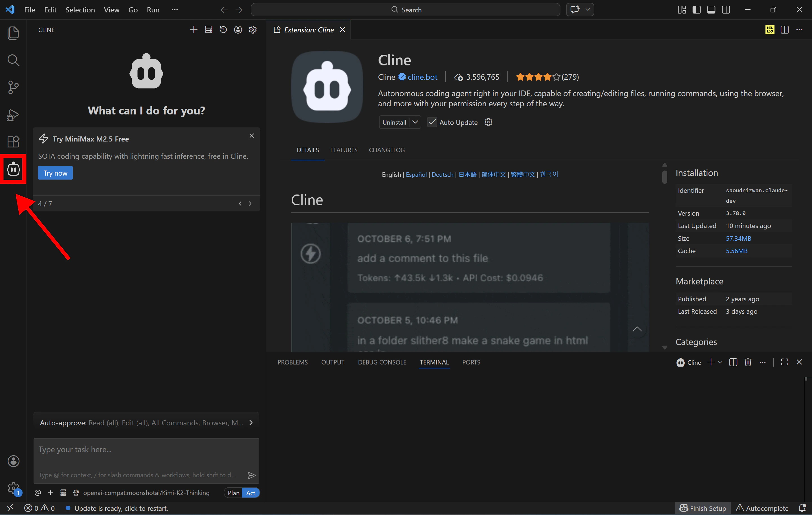Toggle Auto Update checkbox
Image resolution: width=812 pixels, height=515 pixels.
(x=432, y=122)
